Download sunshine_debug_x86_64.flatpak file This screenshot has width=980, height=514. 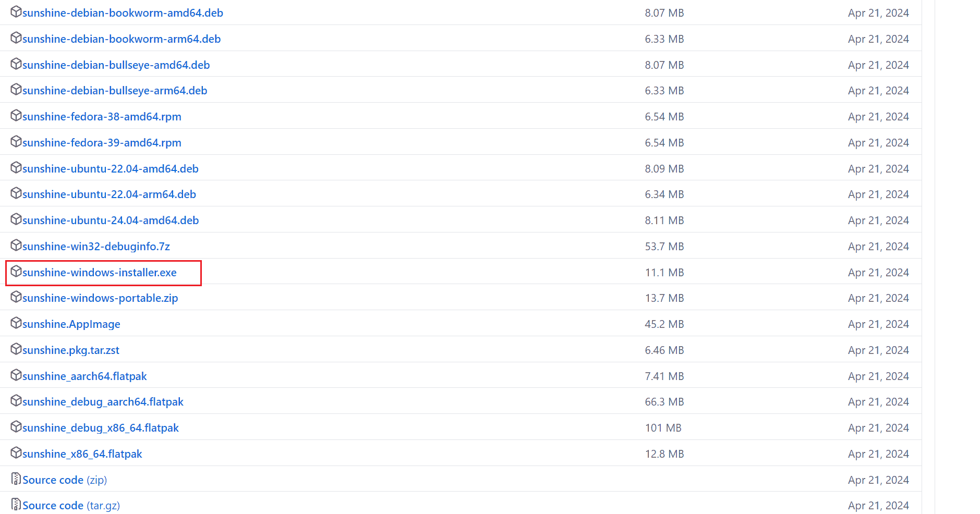tap(101, 428)
